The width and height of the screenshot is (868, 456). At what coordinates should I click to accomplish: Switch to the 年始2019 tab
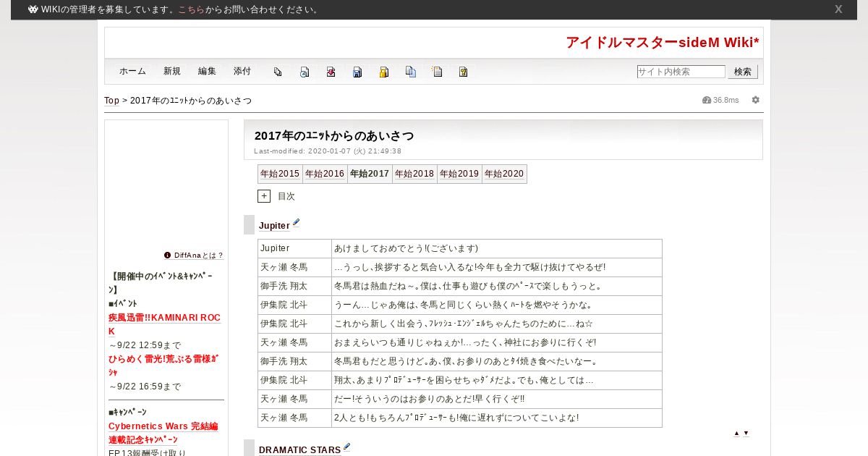coord(459,174)
